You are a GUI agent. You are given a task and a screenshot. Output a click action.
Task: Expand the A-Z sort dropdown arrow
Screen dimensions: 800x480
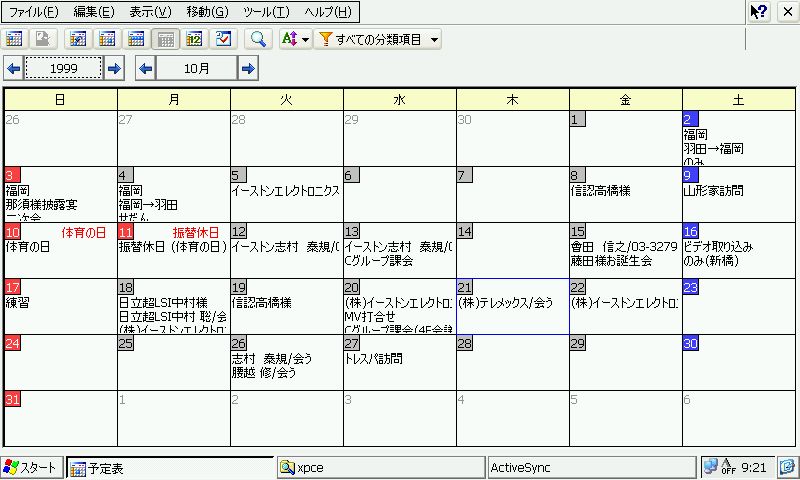tap(306, 39)
